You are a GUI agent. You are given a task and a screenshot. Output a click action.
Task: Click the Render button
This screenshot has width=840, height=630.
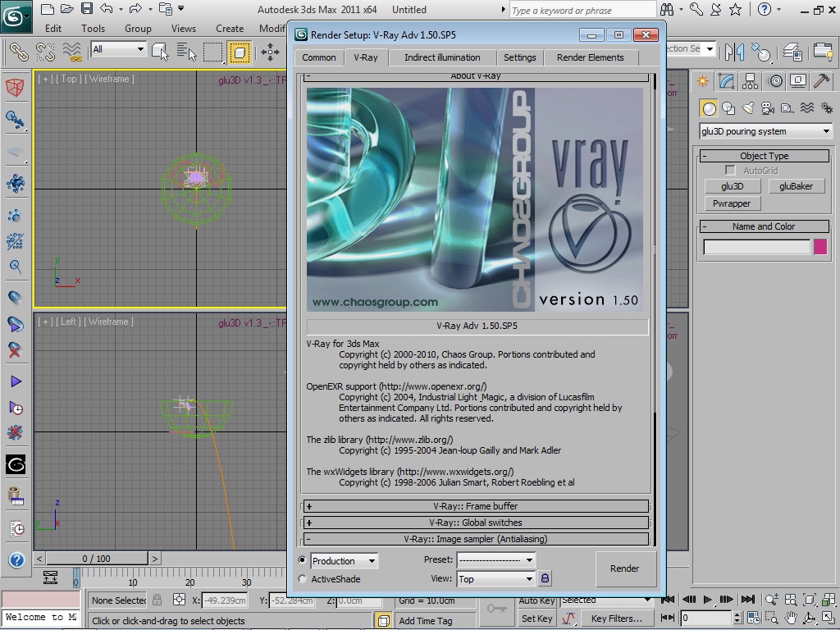point(624,568)
